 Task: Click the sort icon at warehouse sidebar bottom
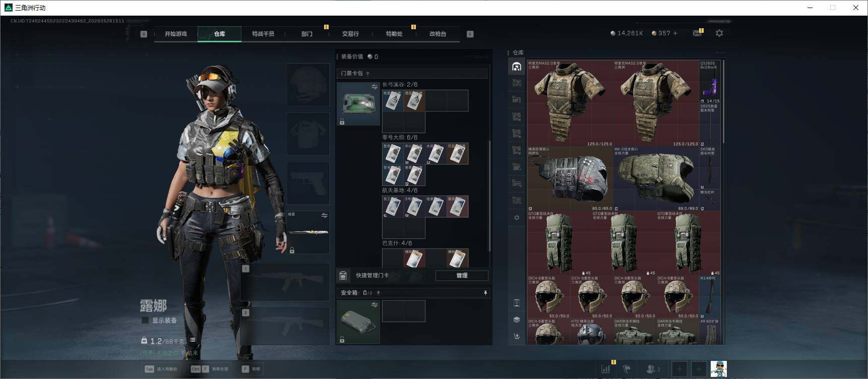point(517,336)
